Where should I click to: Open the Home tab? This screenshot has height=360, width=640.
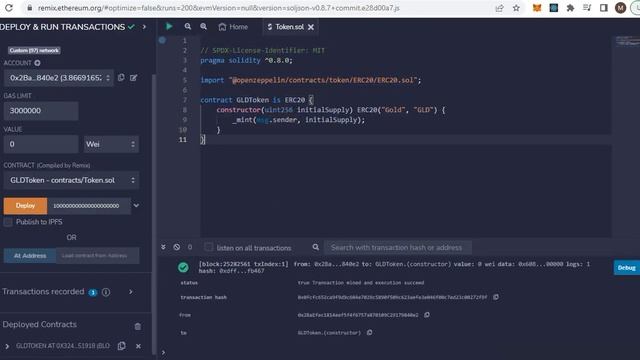tap(233, 27)
